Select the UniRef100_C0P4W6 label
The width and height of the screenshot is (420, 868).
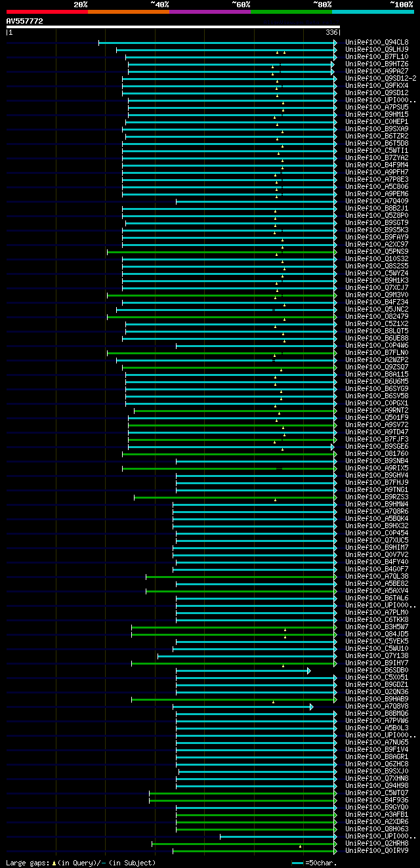click(377, 346)
